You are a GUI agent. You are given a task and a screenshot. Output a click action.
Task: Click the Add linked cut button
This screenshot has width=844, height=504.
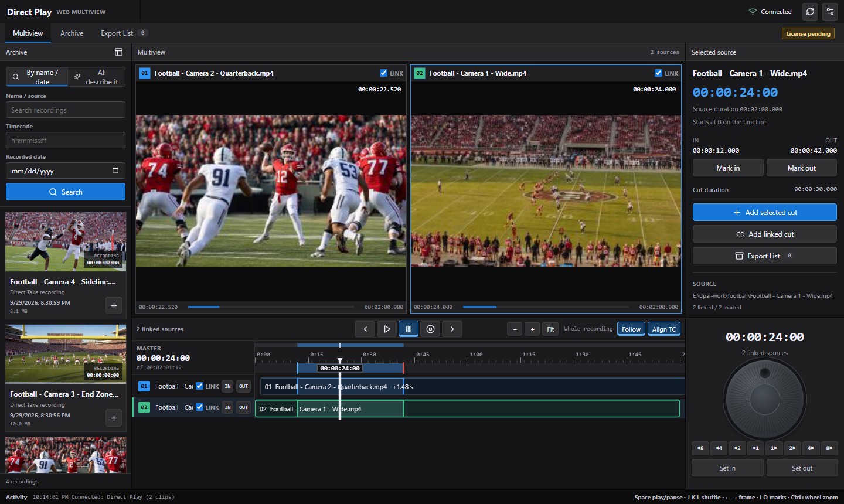click(765, 234)
